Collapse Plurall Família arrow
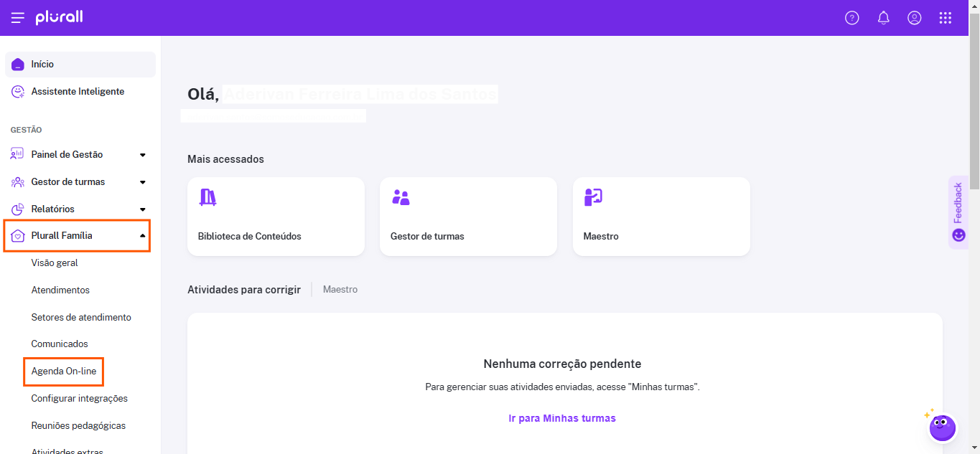 pyautogui.click(x=143, y=236)
